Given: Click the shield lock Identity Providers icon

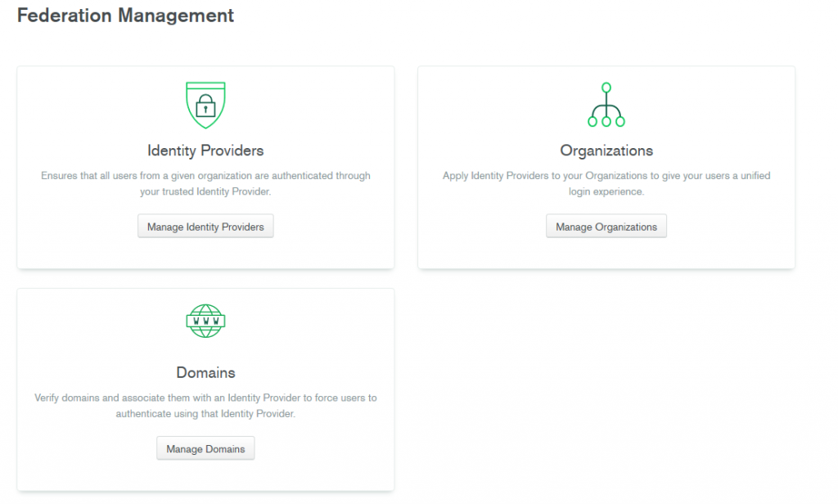Looking at the screenshot, I should click(x=205, y=105).
